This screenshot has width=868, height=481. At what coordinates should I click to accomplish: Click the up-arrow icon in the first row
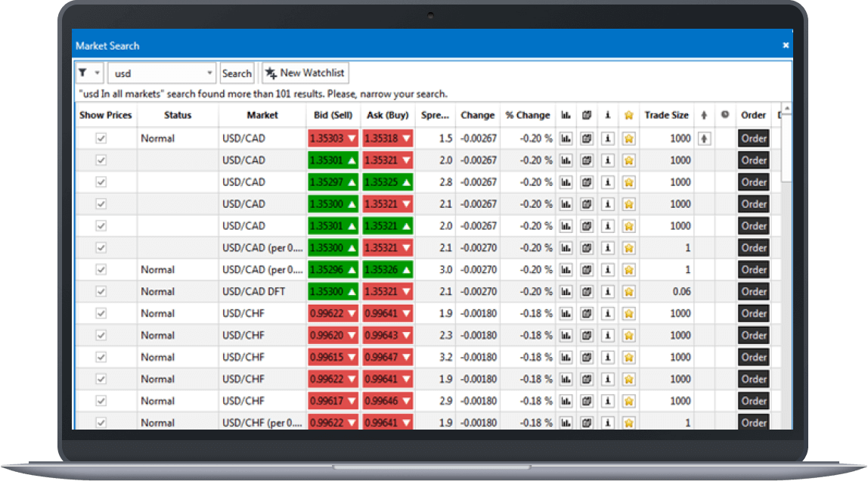point(703,138)
